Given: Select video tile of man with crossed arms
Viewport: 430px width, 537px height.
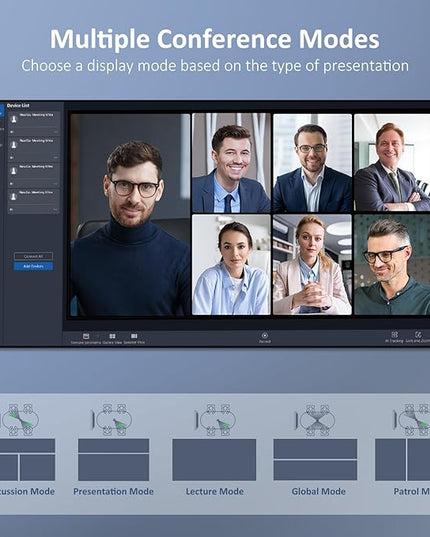Looking at the screenshot, I should (392, 163).
